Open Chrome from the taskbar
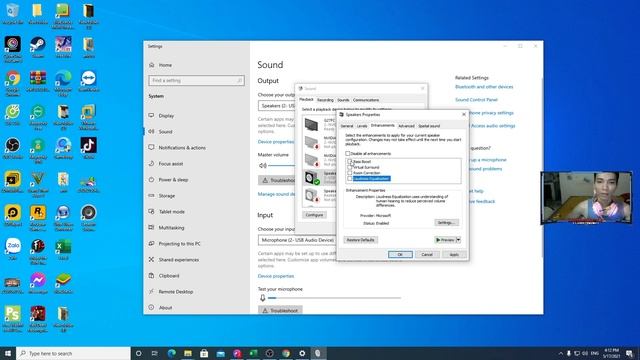Screen dimensions: 640x360 pos(286,353)
